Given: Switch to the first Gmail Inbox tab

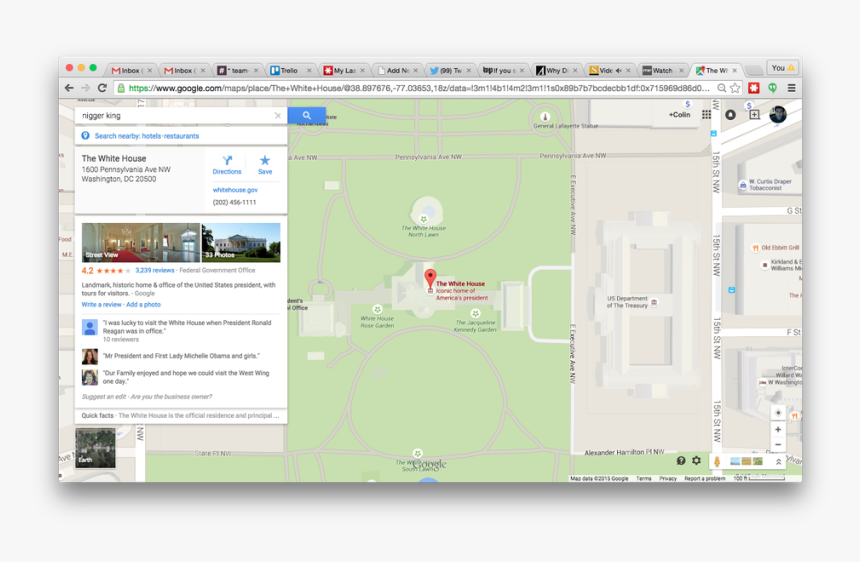Looking at the screenshot, I should 129,71.
